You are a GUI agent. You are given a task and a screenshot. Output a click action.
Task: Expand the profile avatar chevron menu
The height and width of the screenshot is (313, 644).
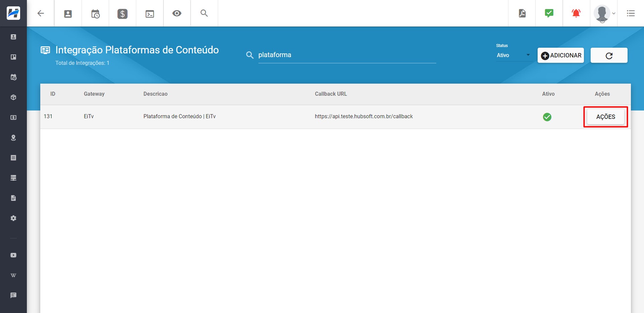(x=614, y=14)
